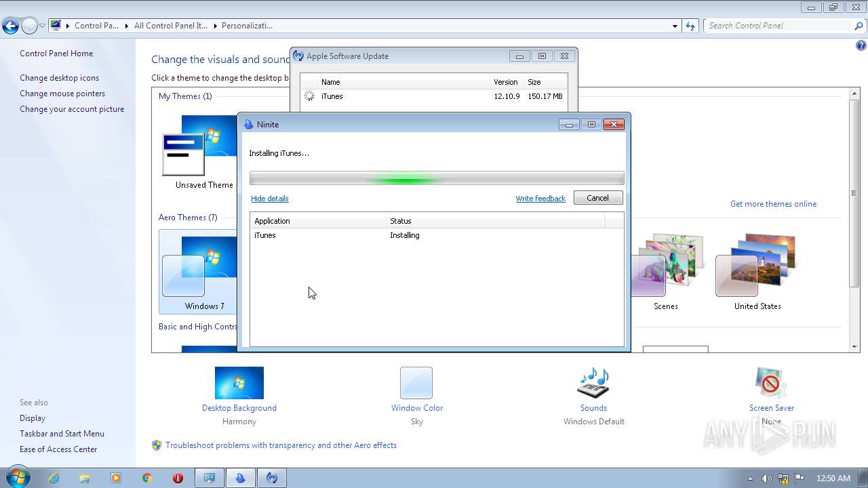Click the Status column header in Ninite
Screen dimensions: 868x488
tap(495, 221)
